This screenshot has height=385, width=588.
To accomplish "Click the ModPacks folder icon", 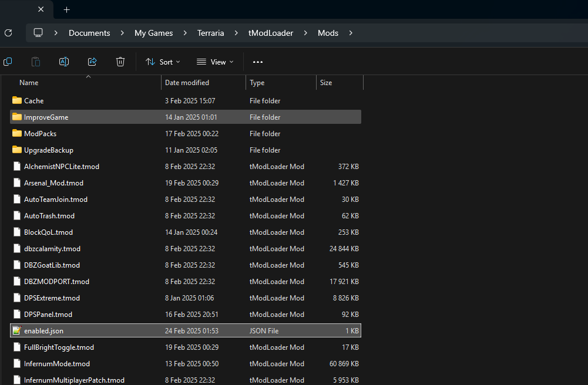I will tap(17, 133).
